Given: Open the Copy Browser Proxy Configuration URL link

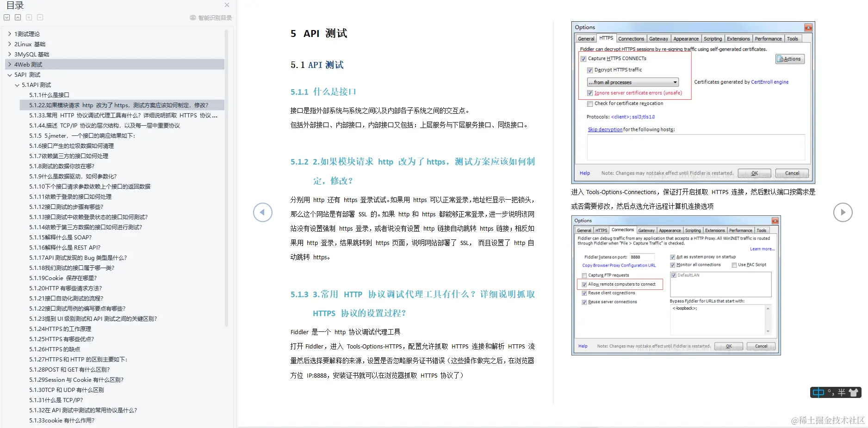Looking at the screenshot, I should click(x=619, y=265).
